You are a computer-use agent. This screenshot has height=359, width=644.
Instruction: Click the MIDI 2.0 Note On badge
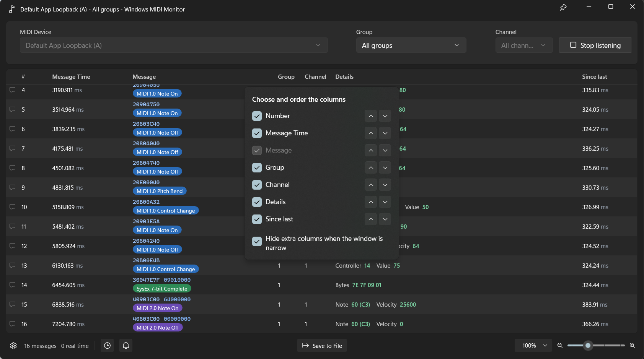(x=158, y=308)
